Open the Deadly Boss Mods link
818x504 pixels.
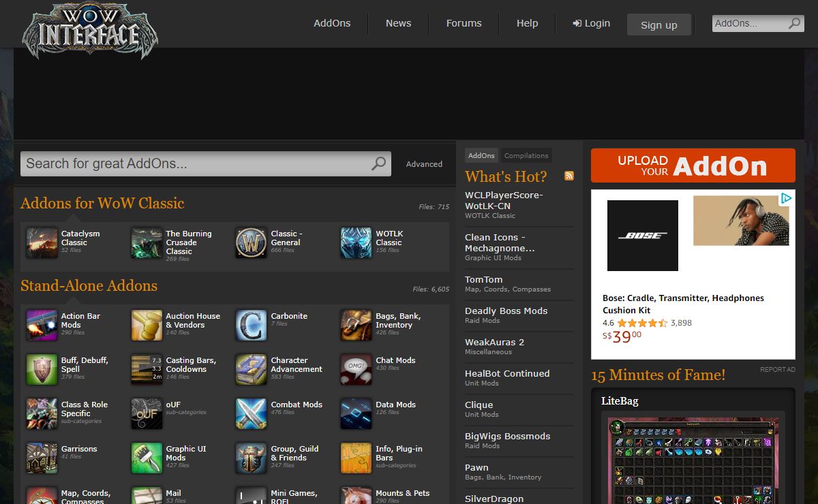pyautogui.click(x=506, y=311)
